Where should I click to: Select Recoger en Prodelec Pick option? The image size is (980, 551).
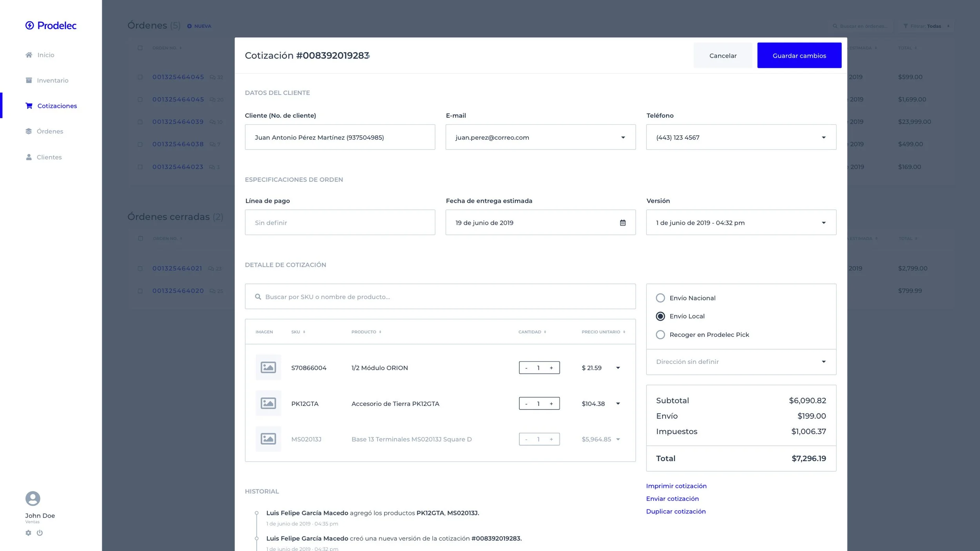click(x=660, y=335)
